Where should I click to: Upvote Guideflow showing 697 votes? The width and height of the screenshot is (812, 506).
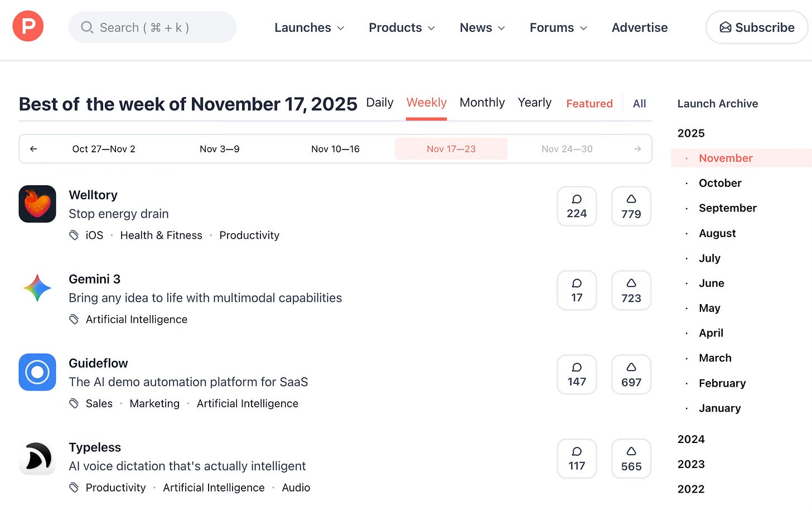(631, 374)
